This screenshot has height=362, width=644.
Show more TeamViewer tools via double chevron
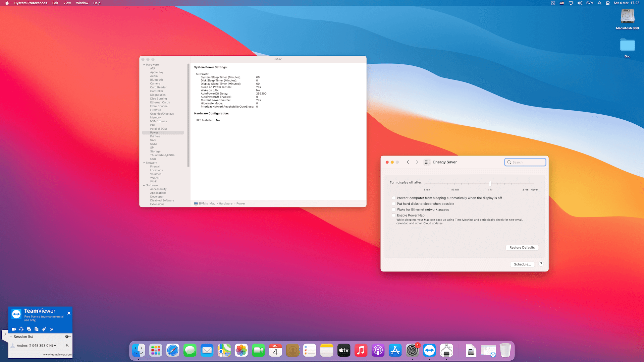pos(52,329)
